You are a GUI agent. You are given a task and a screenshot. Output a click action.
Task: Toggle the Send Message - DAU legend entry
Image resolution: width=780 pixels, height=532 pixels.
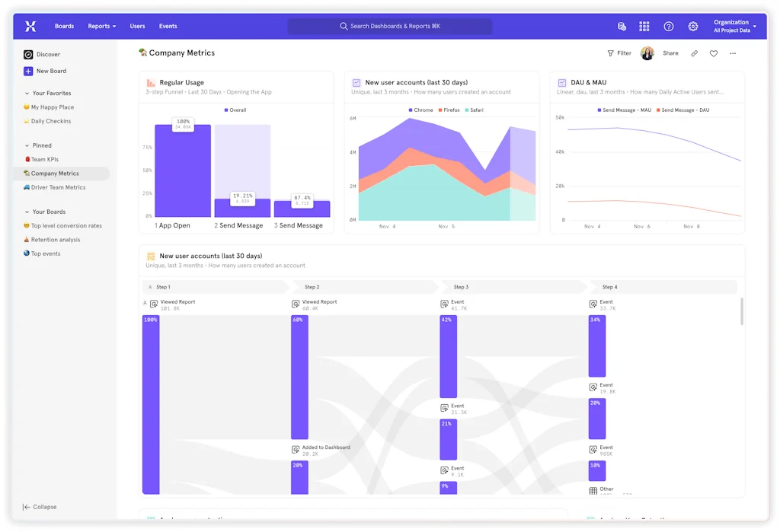click(x=685, y=110)
